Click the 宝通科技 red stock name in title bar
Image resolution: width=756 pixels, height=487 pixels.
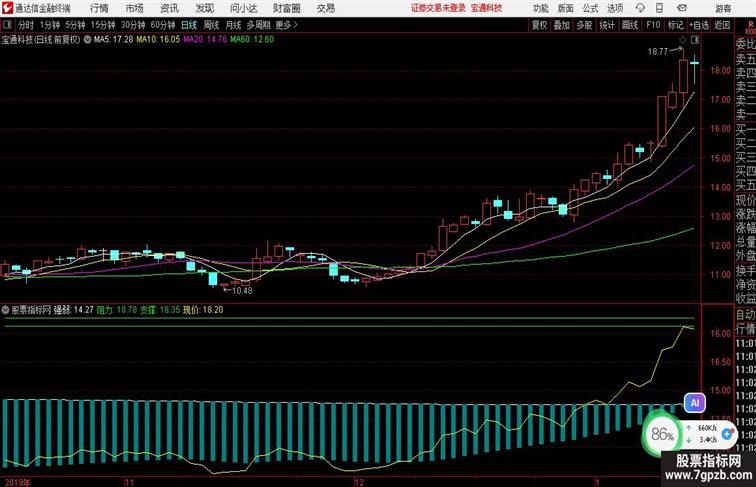486,8
